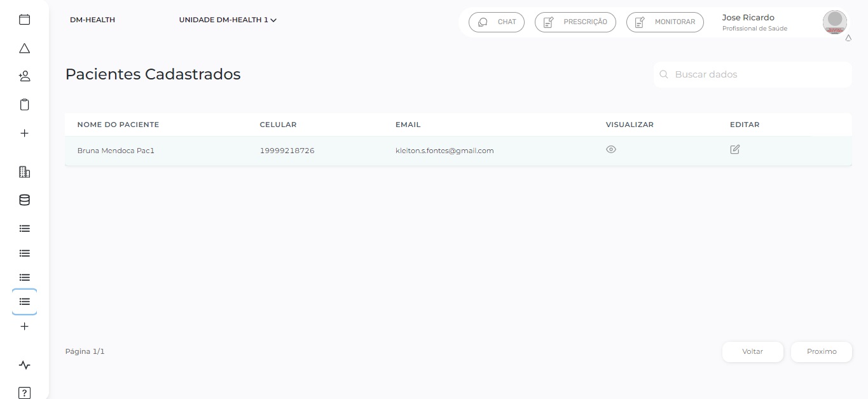
Task: Click the building icon in the sidebar
Action: pyautogui.click(x=24, y=172)
